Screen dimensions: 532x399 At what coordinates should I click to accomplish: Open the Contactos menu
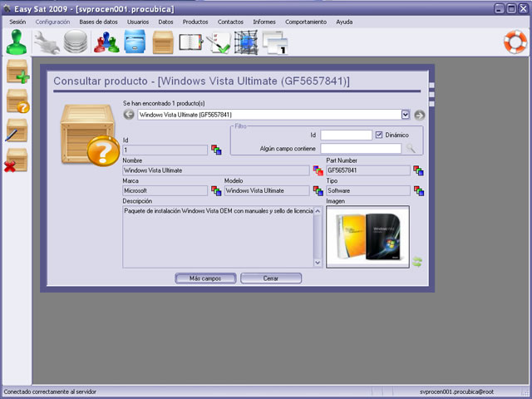(230, 22)
